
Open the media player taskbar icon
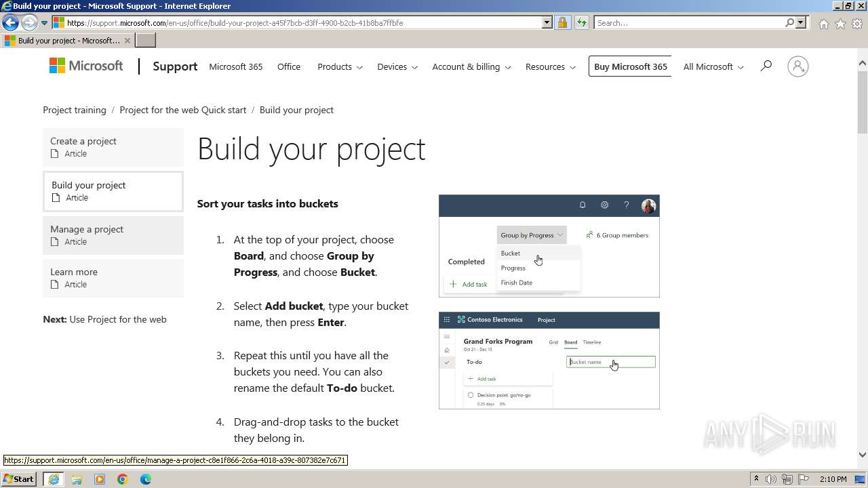100,479
